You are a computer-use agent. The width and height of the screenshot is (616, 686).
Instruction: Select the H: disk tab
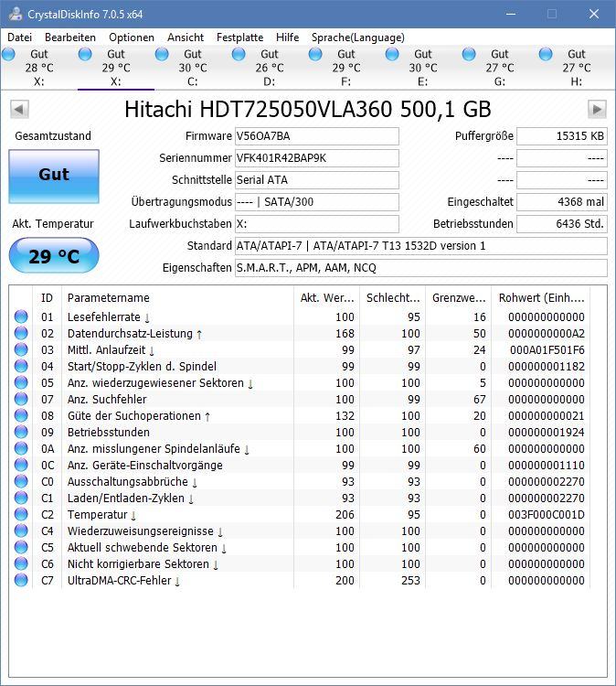tap(576, 68)
